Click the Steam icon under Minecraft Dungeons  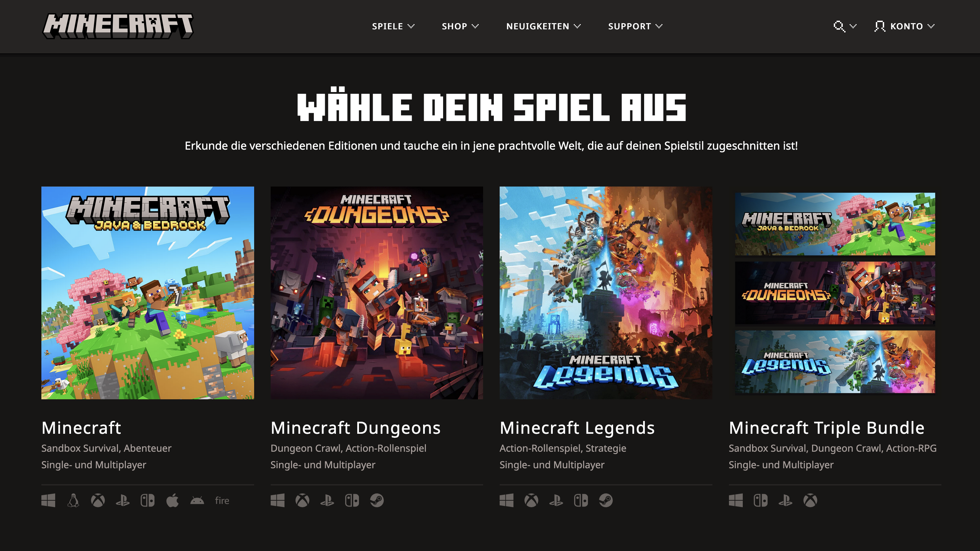(377, 500)
